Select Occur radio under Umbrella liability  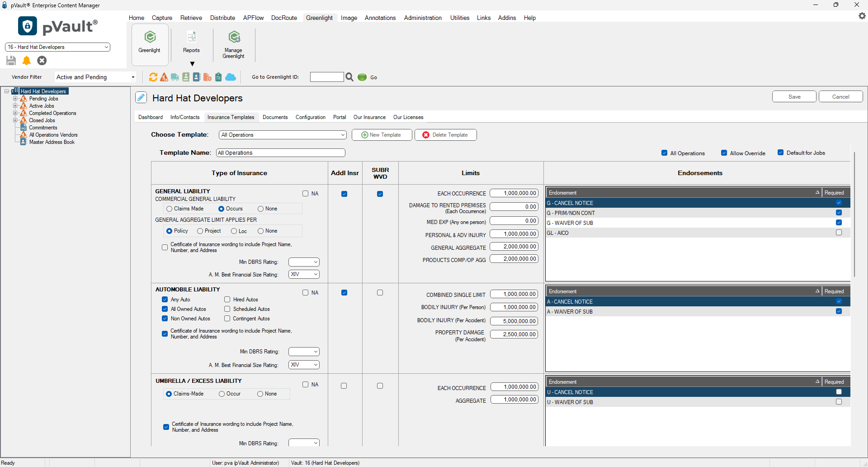(222, 394)
